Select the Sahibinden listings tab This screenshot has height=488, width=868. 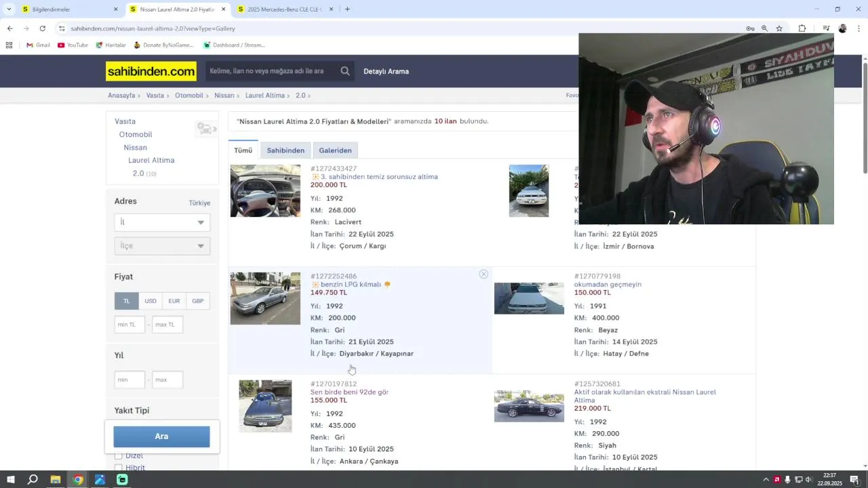coord(285,150)
